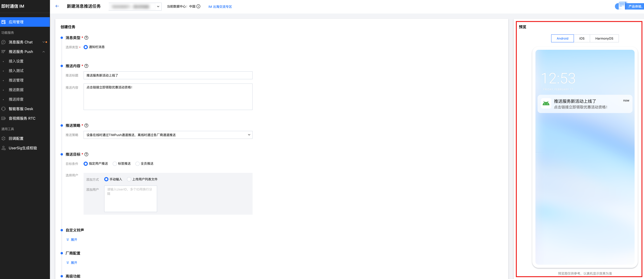
Task: Switch preview to iOS tab
Action: click(x=581, y=39)
